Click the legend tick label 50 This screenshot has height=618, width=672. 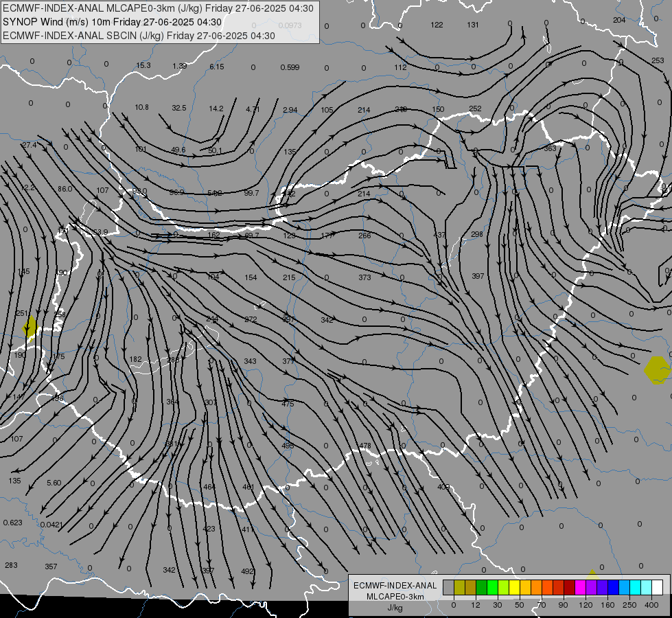[520, 605]
